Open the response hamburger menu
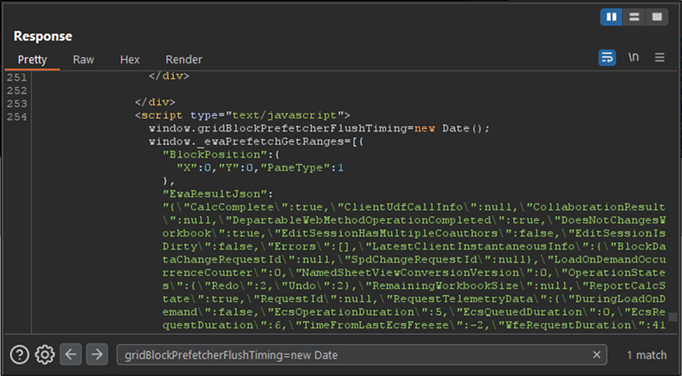The width and height of the screenshot is (682, 376). (659, 57)
